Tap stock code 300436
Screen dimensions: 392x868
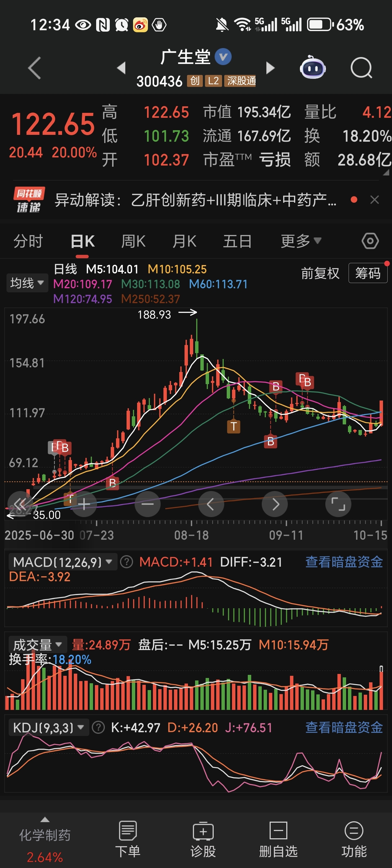click(x=159, y=81)
